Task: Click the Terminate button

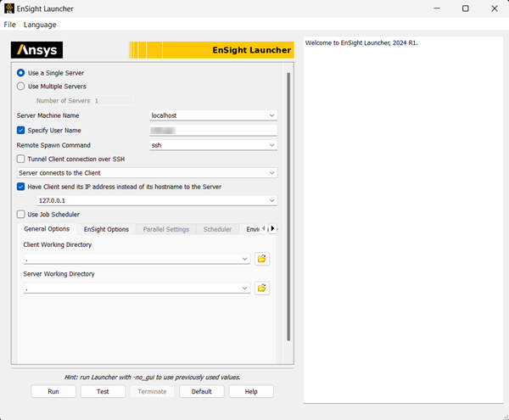Action: (x=152, y=391)
